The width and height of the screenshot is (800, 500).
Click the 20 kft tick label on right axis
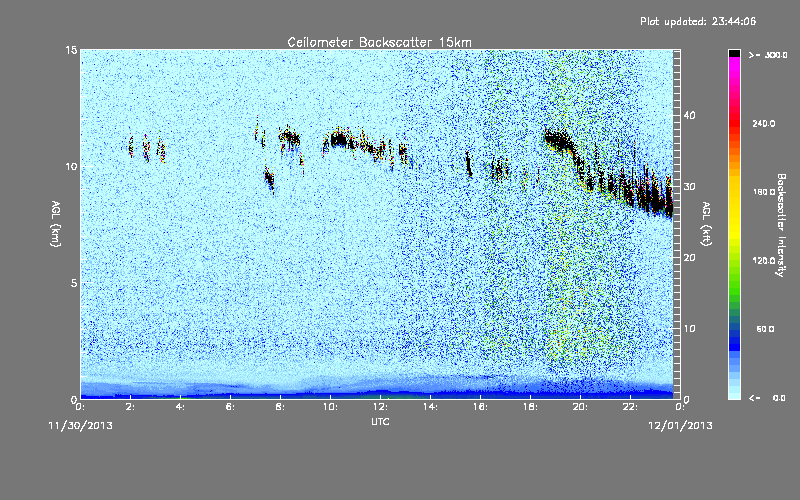[689, 258]
